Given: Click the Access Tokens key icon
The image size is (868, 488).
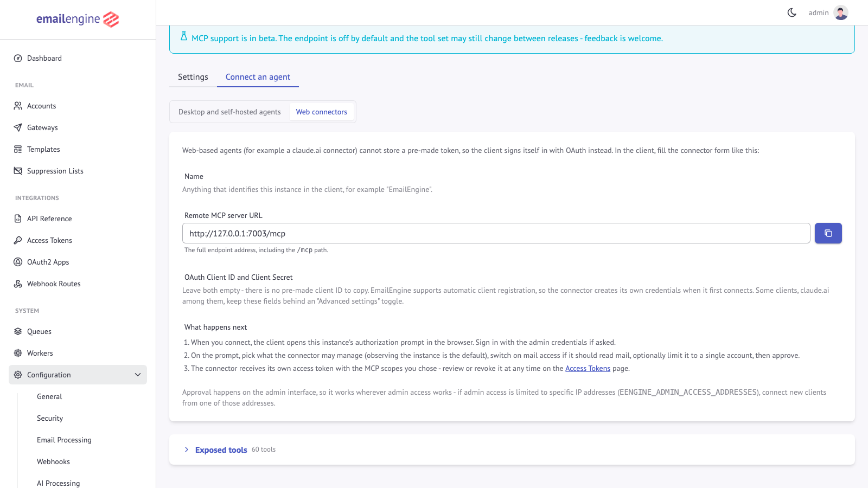Looking at the screenshot, I should (x=18, y=240).
